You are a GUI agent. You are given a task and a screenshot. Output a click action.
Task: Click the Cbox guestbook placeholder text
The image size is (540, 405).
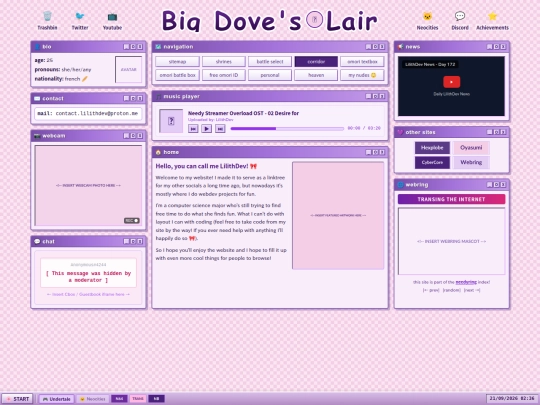coord(88,294)
